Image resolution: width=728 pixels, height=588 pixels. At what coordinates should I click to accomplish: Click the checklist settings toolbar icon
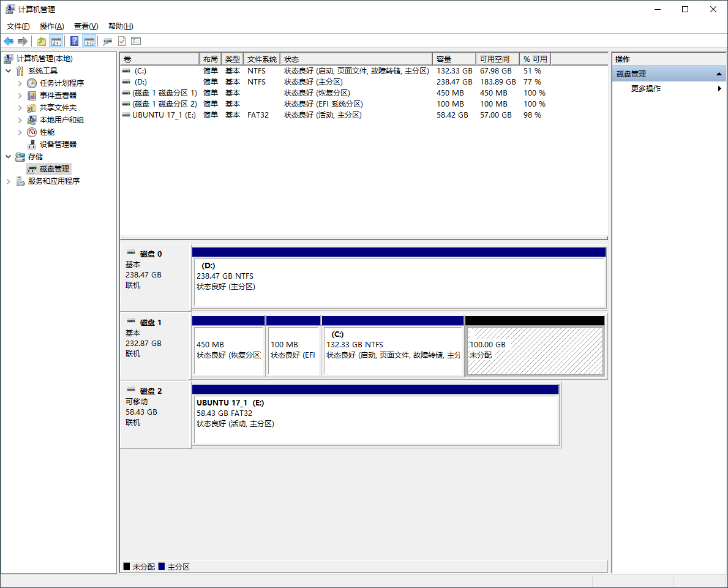[136, 41]
